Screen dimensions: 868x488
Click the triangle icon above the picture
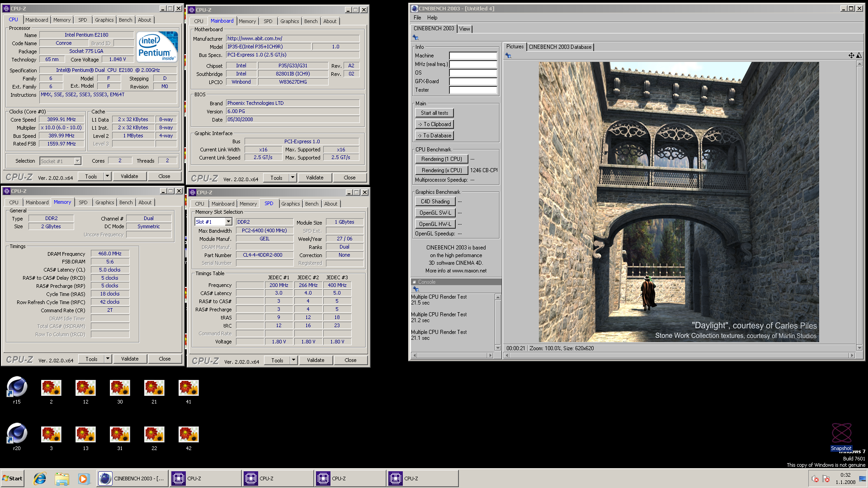(859, 55)
